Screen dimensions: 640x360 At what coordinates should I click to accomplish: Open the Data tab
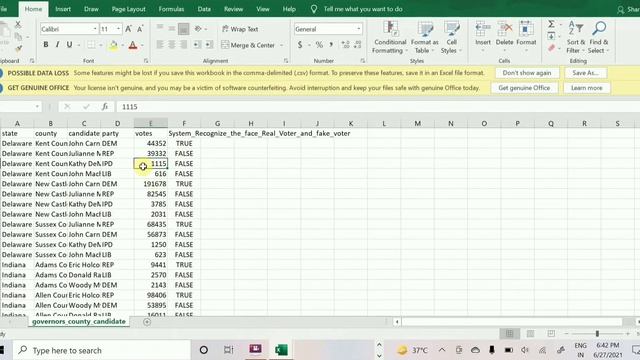(204, 9)
